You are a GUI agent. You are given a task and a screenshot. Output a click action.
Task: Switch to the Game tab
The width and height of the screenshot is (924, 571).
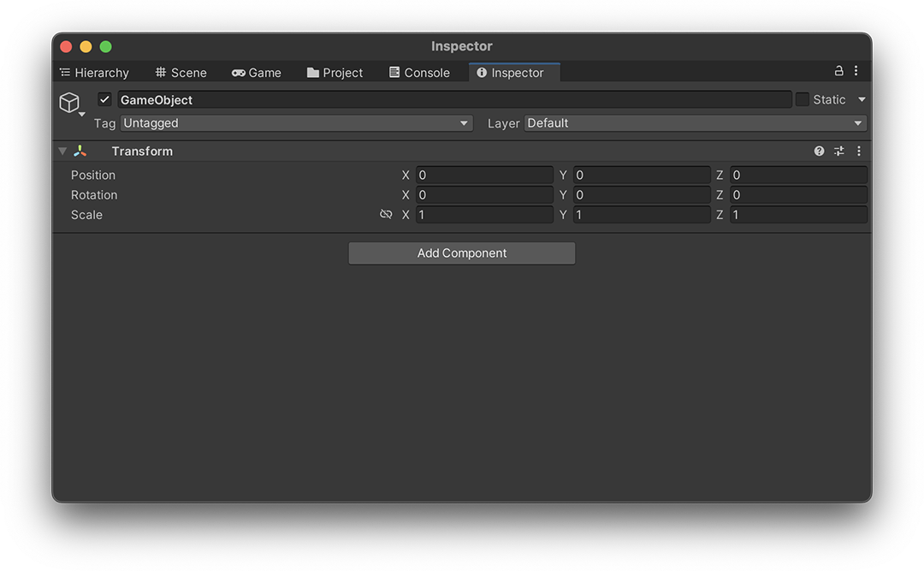click(257, 73)
